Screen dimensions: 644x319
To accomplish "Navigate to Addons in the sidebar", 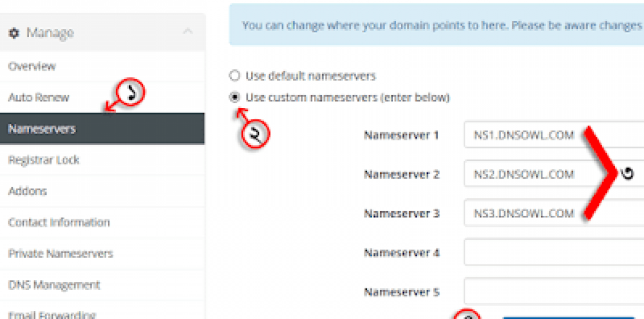I will [x=27, y=191].
